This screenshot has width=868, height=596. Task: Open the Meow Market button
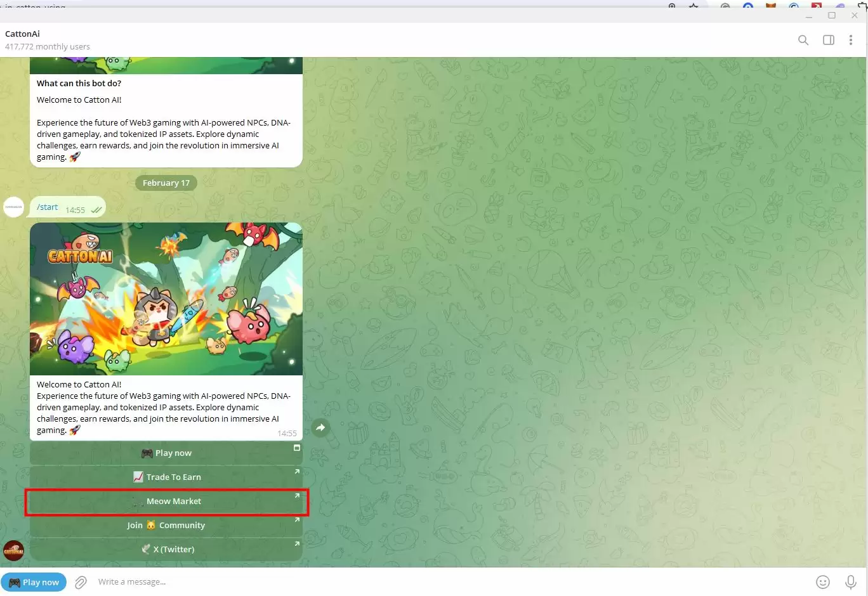click(166, 502)
